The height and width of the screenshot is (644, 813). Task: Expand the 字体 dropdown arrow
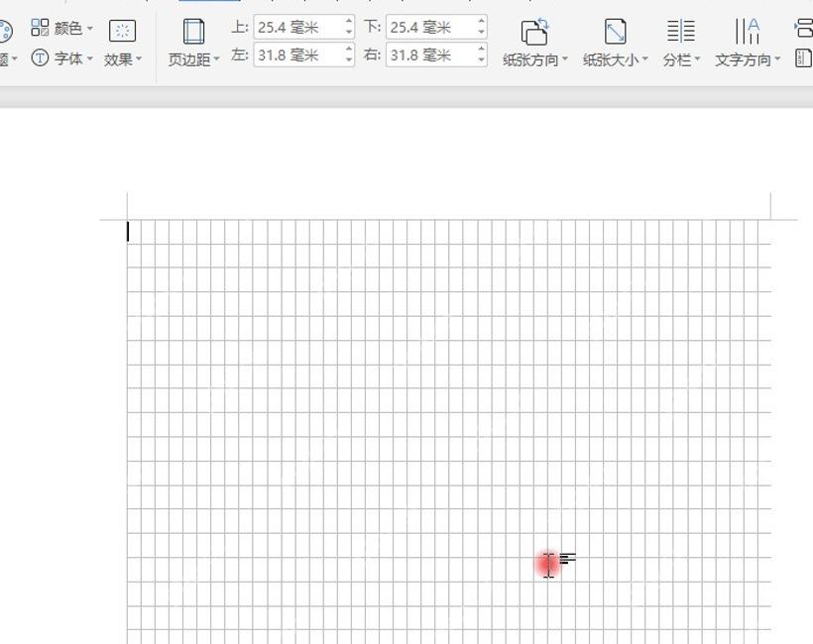[89, 58]
